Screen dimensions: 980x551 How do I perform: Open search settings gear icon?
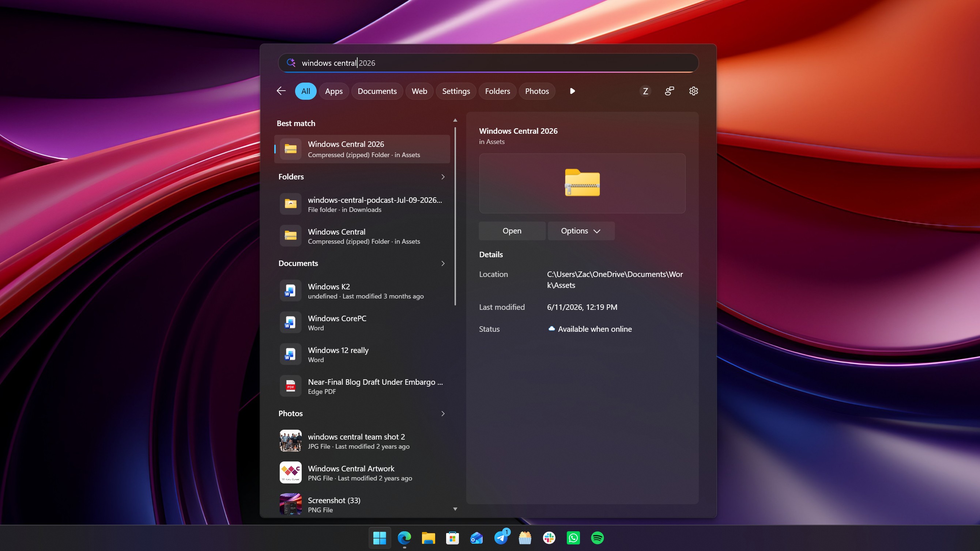click(x=694, y=91)
